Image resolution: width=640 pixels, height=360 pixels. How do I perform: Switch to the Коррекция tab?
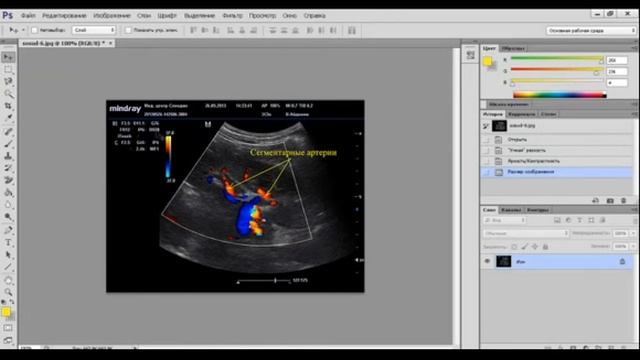tap(522, 114)
